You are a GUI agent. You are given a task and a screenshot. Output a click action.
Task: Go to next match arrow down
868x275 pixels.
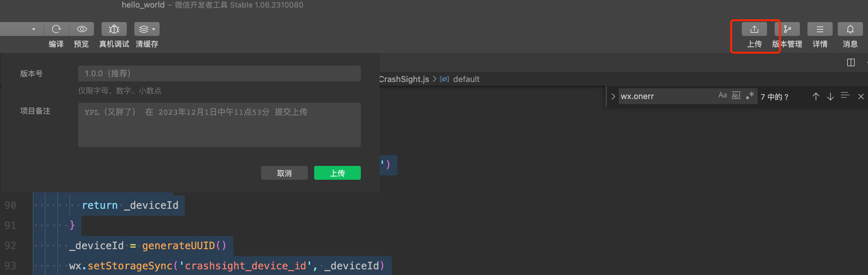click(830, 97)
